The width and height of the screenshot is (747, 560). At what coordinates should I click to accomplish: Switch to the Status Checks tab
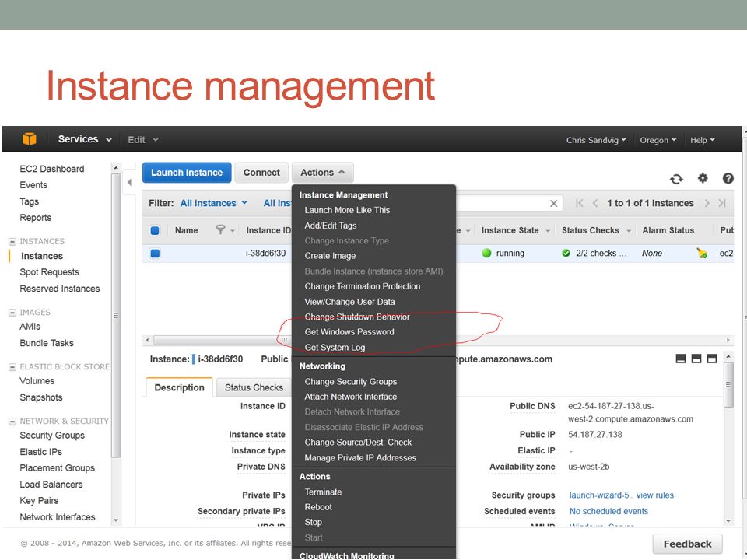click(254, 387)
